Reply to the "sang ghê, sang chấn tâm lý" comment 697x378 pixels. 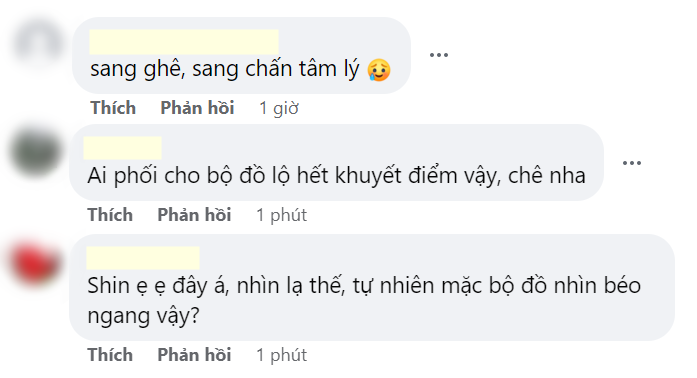click(x=197, y=108)
